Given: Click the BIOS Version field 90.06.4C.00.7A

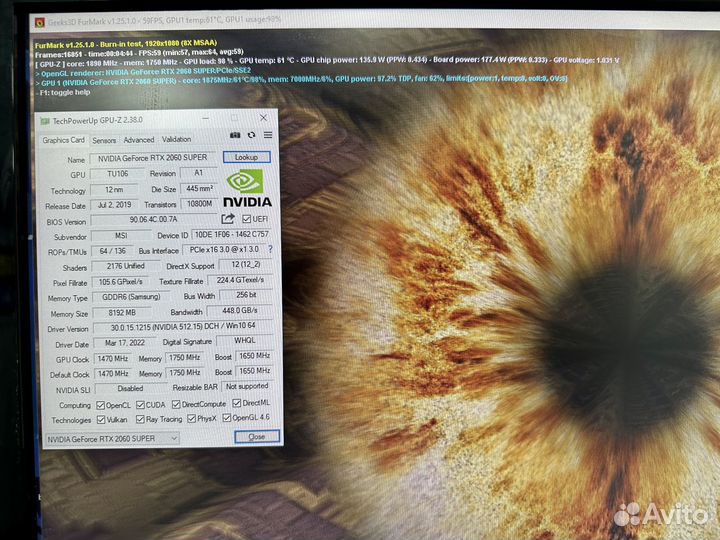Looking at the screenshot, I should [154, 219].
